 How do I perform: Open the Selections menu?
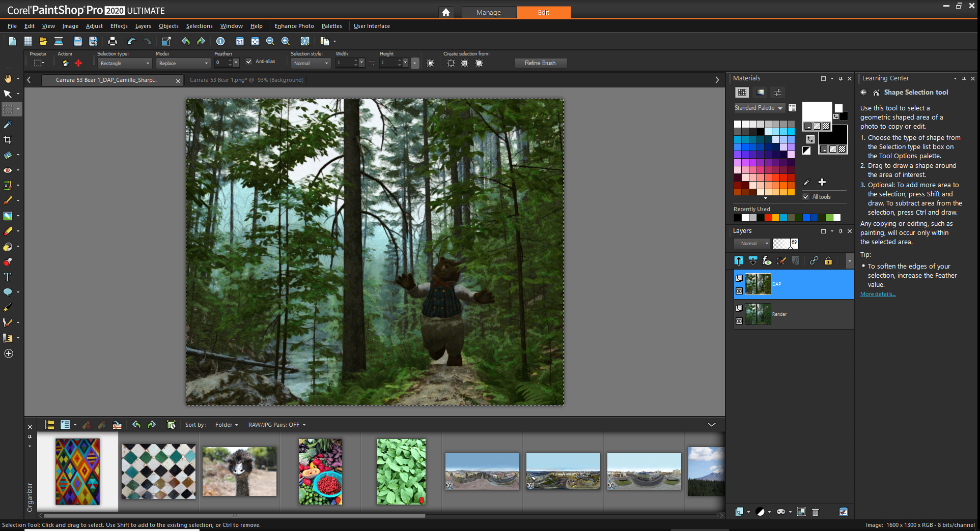[200, 26]
